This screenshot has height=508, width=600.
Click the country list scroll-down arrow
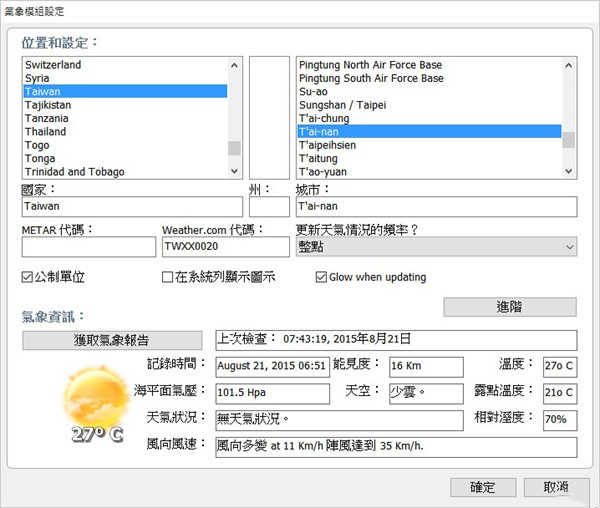click(235, 171)
